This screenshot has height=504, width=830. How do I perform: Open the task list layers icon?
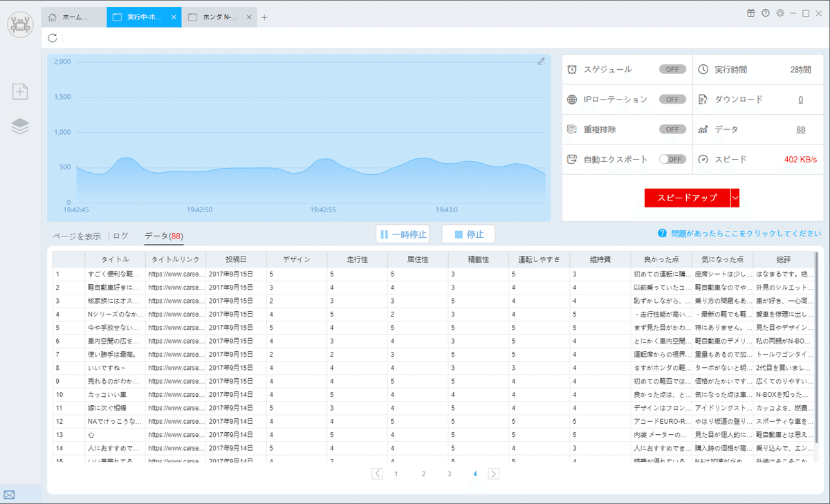(21, 126)
